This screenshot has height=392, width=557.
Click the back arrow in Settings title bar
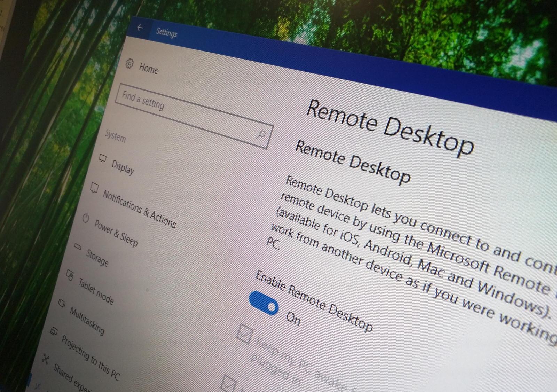coord(140,28)
